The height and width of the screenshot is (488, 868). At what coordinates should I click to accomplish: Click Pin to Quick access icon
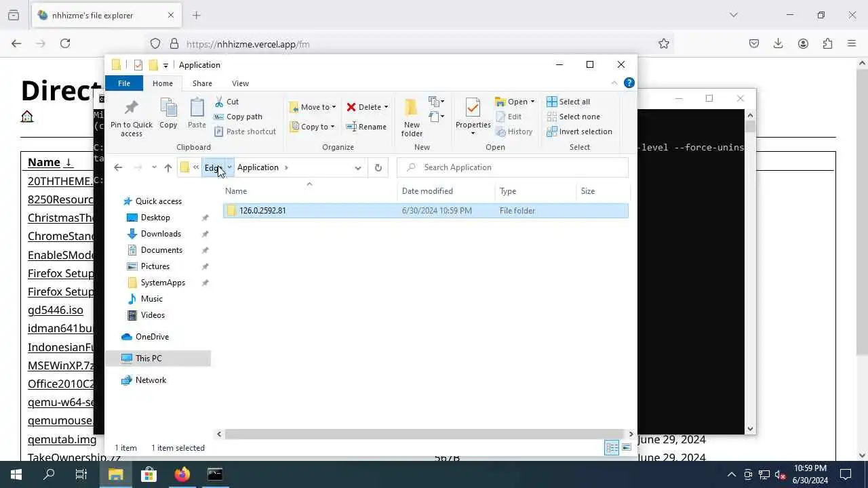pyautogui.click(x=132, y=117)
